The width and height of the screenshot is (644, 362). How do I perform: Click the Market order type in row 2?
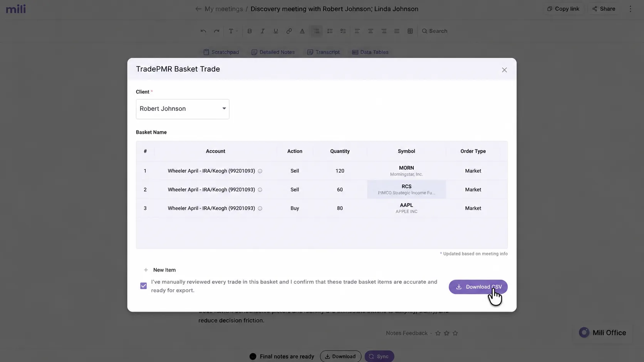click(473, 190)
